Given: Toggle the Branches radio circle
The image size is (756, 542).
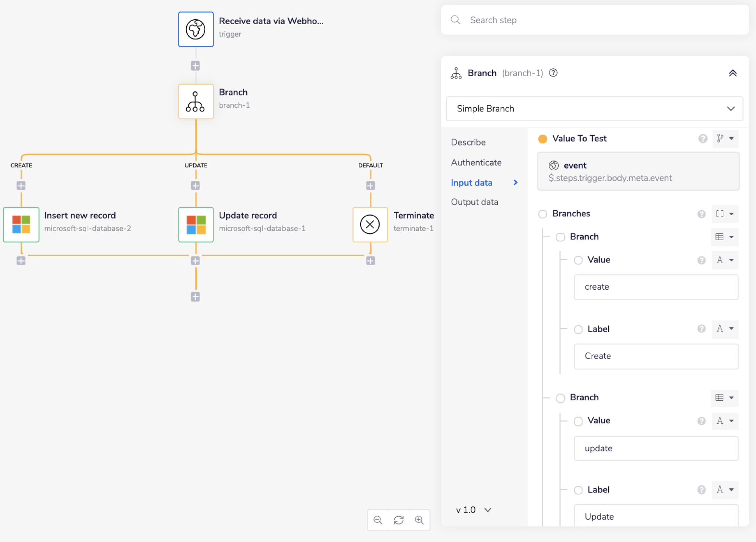Looking at the screenshot, I should (x=542, y=214).
